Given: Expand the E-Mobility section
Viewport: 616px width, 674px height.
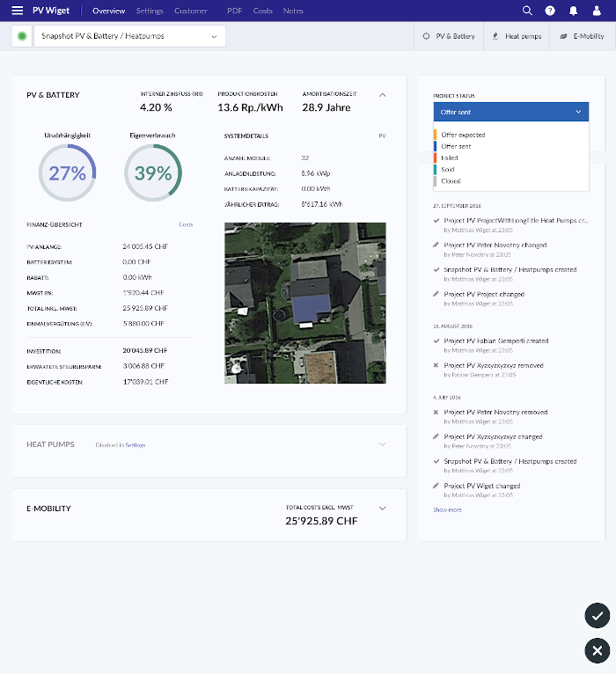Looking at the screenshot, I should point(383,508).
